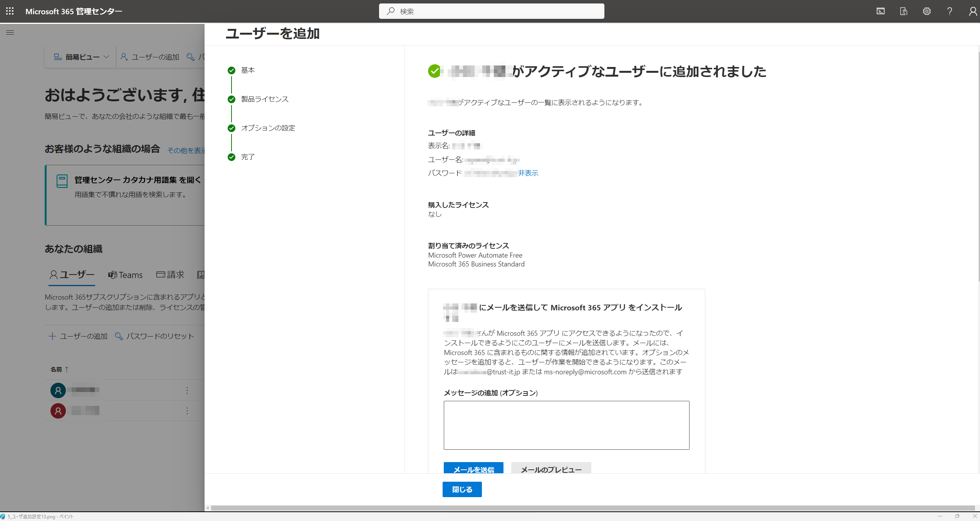Open the help question mark icon
The image size is (980, 521).
click(x=950, y=11)
